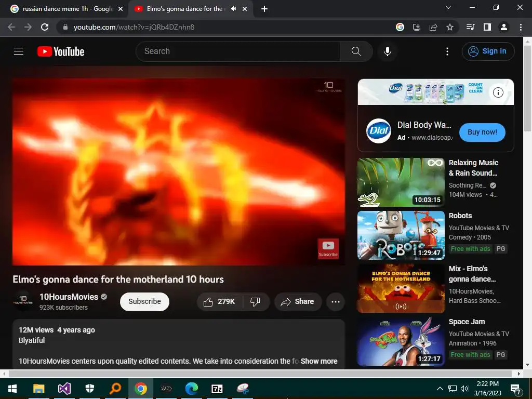Go to the YouTube home logo
The height and width of the screenshot is (399, 532).
coord(61,51)
